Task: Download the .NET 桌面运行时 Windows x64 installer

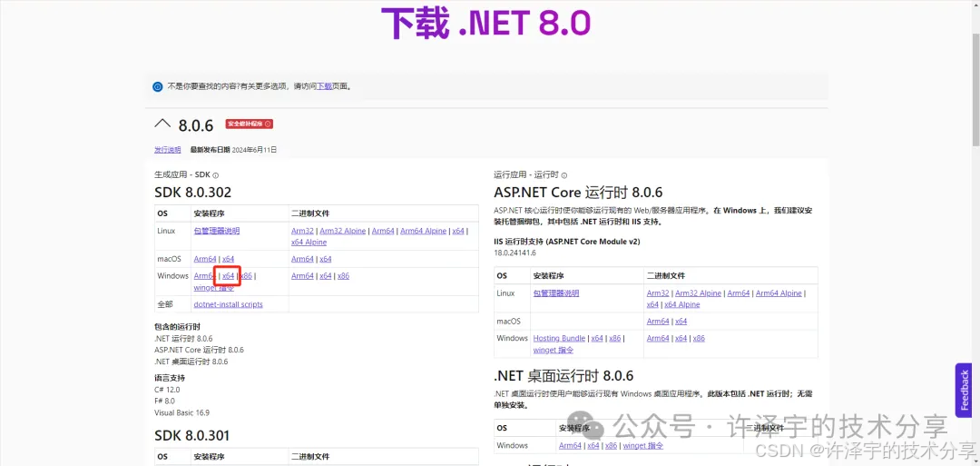Action: pos(593,446)
